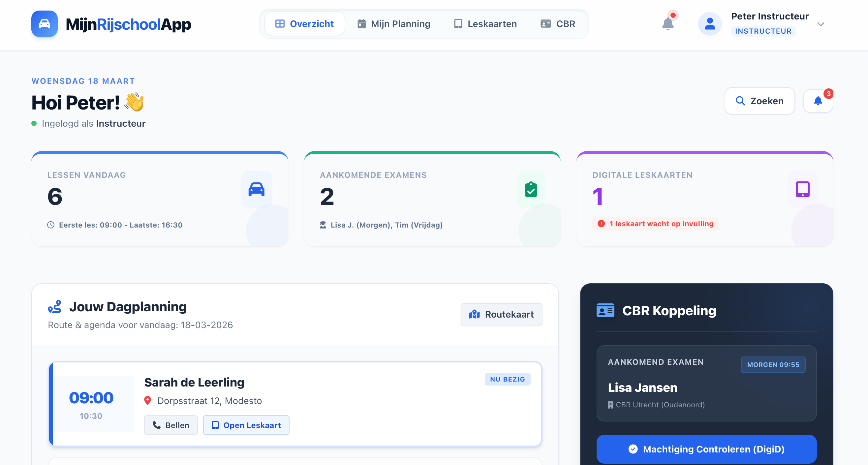Select the CBR tab in the navigation
868x465 pixels.
click(x=558, y=24)
